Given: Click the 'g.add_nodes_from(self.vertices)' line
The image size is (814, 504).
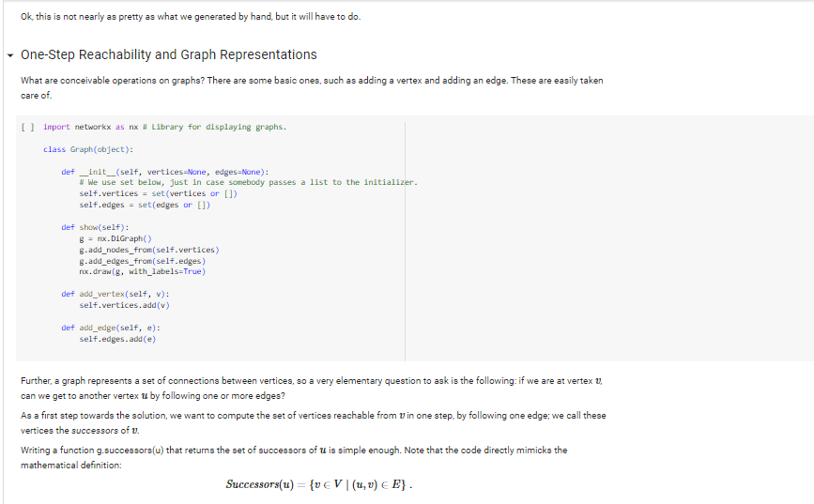Looking at the screenshot, I should coord(149,251).
